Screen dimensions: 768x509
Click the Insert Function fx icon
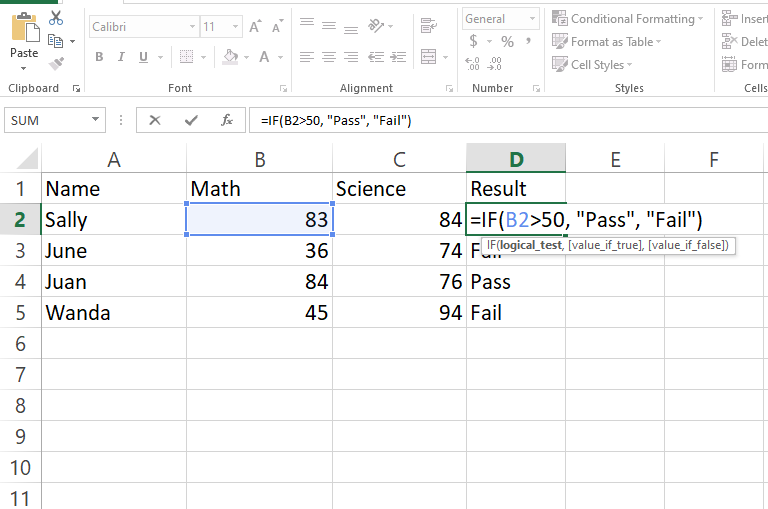pyautogui.click(x=227, y=120)
